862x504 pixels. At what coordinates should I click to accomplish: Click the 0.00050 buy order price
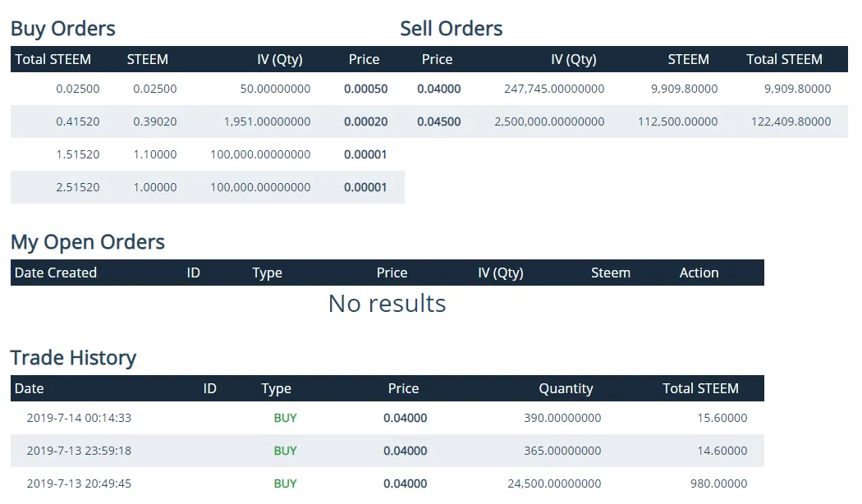[x=365, y=89]
